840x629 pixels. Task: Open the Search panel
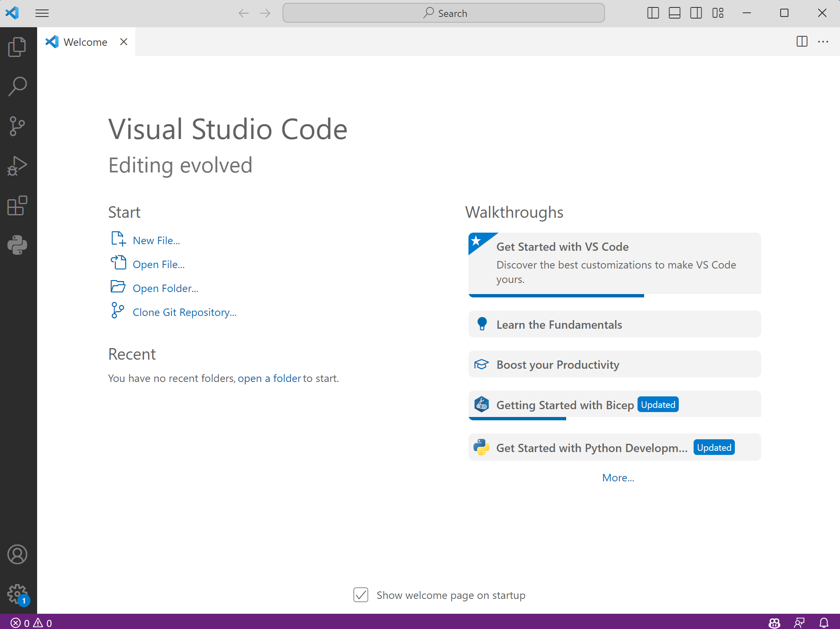point(18,86)
